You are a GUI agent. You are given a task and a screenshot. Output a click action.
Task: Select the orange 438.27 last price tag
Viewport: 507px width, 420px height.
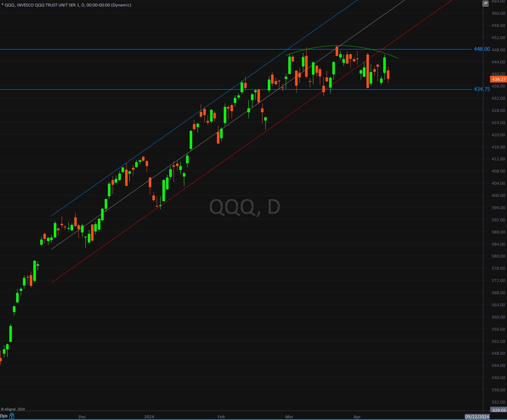(499, 79)
